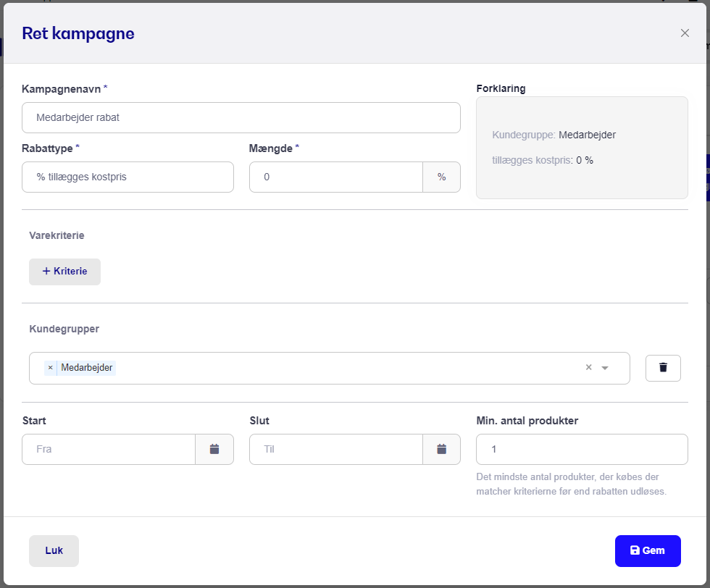Screen dimensions: 710x588
Task: Delete the Kundegrupper row with trash icon
Action: pyautogui.click(x=663, y=368)
